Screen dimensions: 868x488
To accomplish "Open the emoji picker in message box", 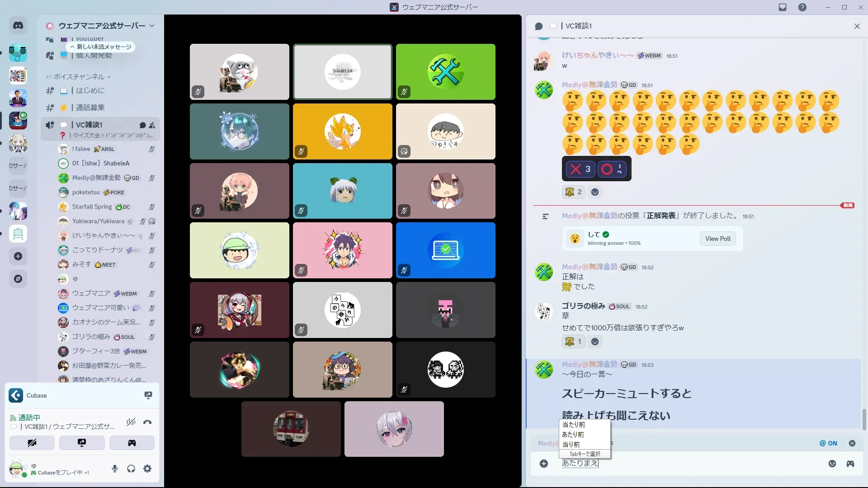I will [832, 464].
